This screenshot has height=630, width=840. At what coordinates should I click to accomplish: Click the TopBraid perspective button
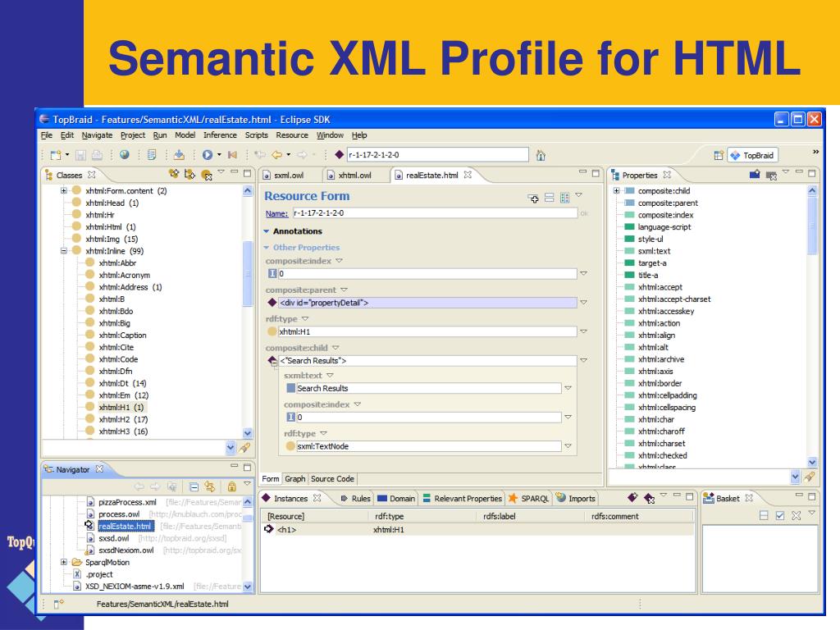753,155
